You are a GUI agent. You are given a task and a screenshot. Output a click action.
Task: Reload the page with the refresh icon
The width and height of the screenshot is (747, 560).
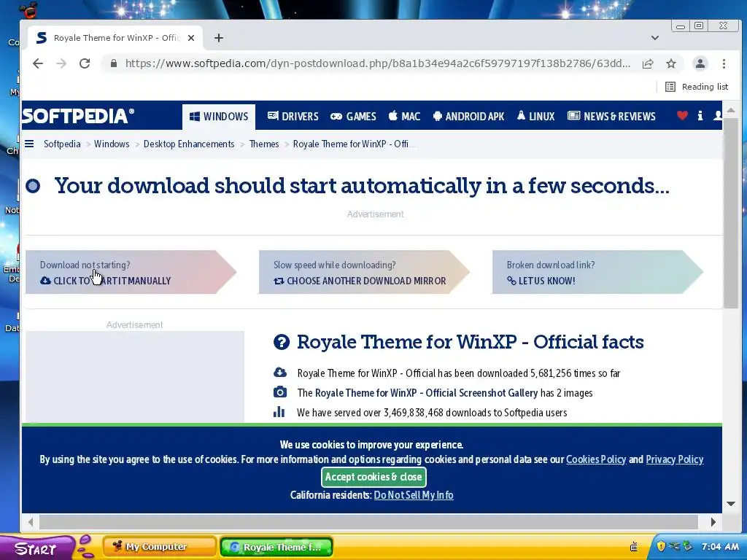tap(85, 63)
